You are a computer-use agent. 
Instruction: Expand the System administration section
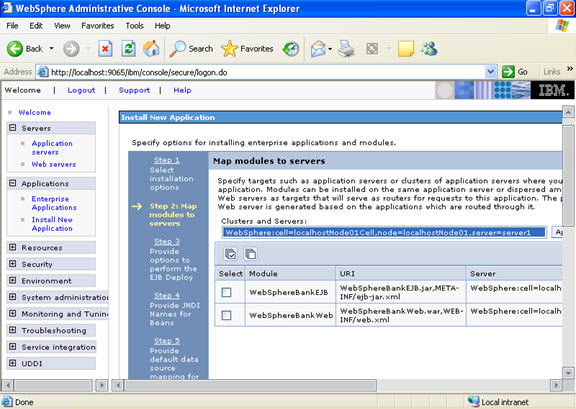tap(12, 297)
